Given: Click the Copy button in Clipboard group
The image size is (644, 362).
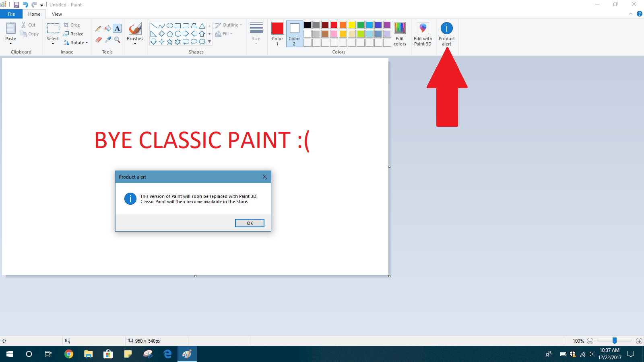Looking at the screenshot, I should click(x=30, y=34).
